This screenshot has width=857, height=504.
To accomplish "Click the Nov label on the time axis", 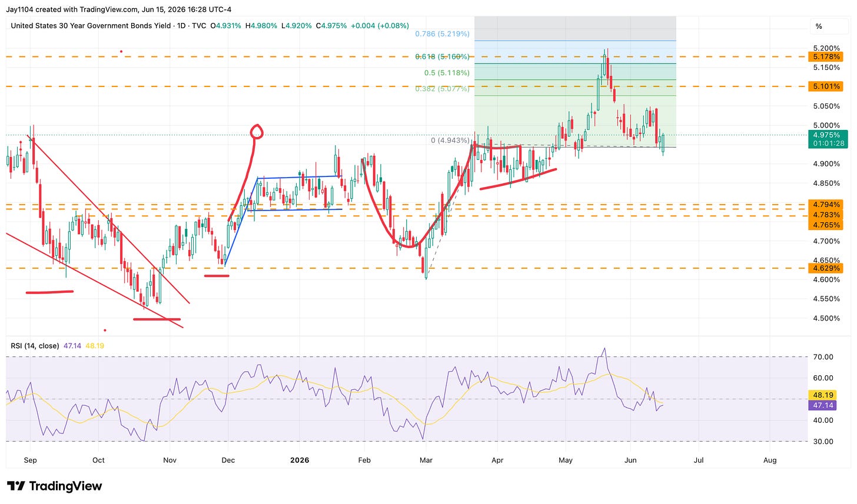I will (170, 460).
